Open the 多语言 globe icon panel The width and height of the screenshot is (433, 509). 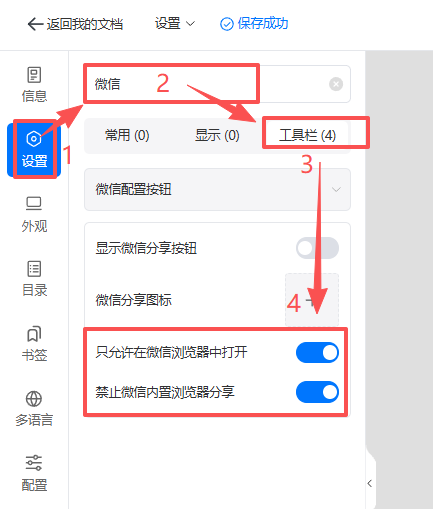pyautogui.click(x=34, y=409)
